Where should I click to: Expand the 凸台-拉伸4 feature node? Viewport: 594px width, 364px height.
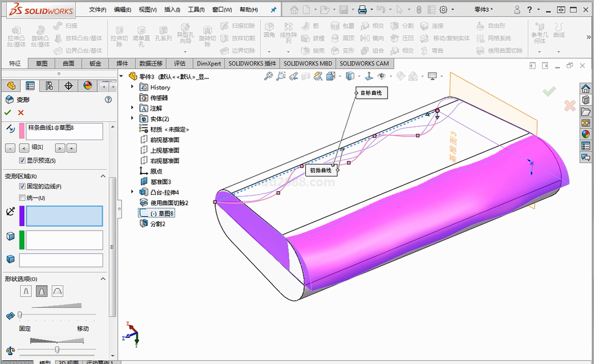(x=132, y=192)
